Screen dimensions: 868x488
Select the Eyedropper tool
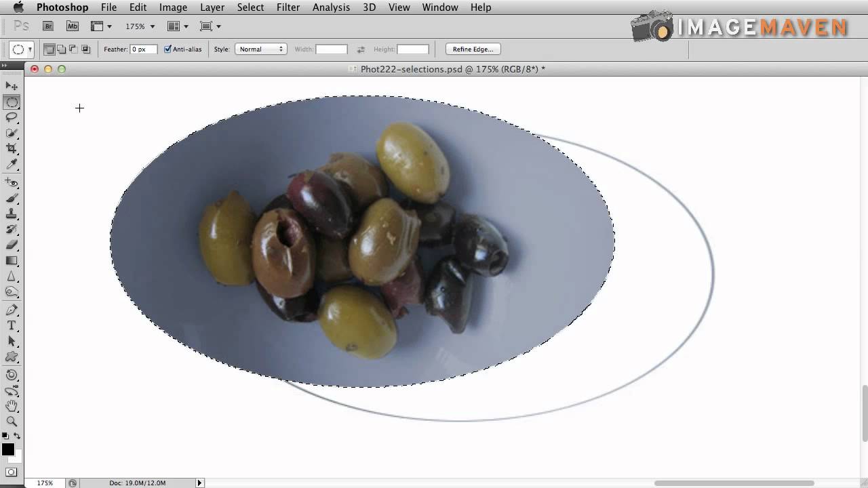coord(12,165)
